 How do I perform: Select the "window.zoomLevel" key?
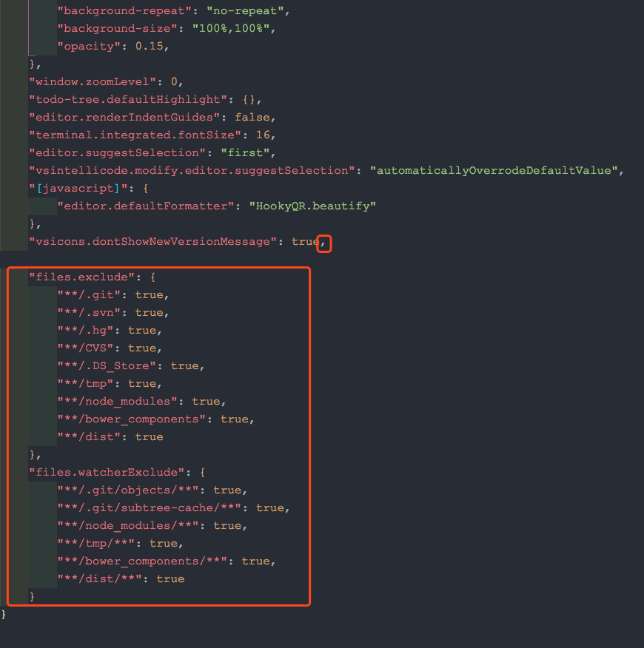click(x=93, y=81)
